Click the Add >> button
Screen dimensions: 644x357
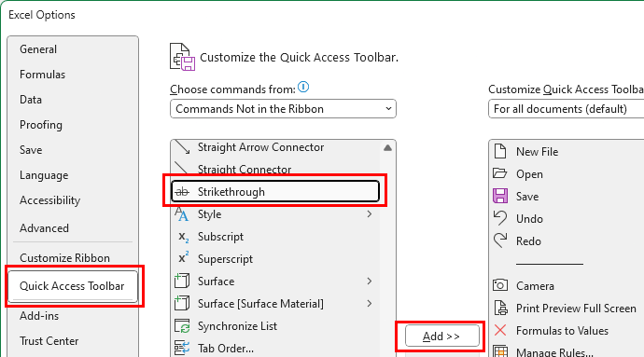[x=441, y=336]
